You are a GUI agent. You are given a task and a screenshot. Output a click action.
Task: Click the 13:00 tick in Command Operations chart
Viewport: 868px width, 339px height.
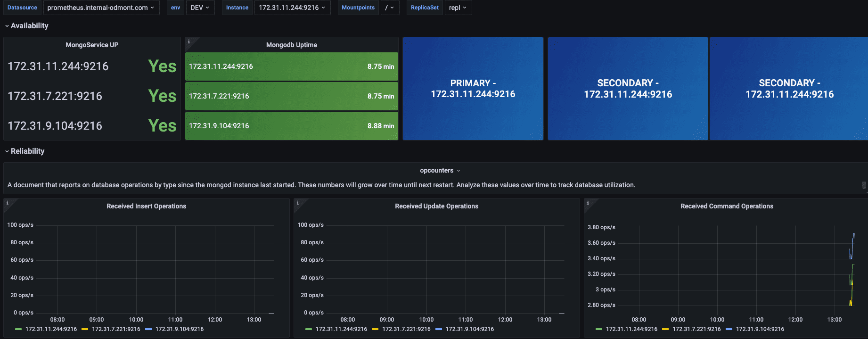point(835,320)
